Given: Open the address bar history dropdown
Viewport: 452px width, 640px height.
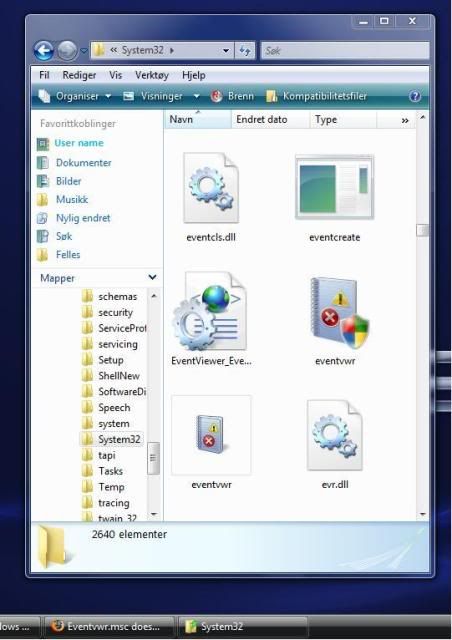Looking at the screenshot, I should point(226,51).
